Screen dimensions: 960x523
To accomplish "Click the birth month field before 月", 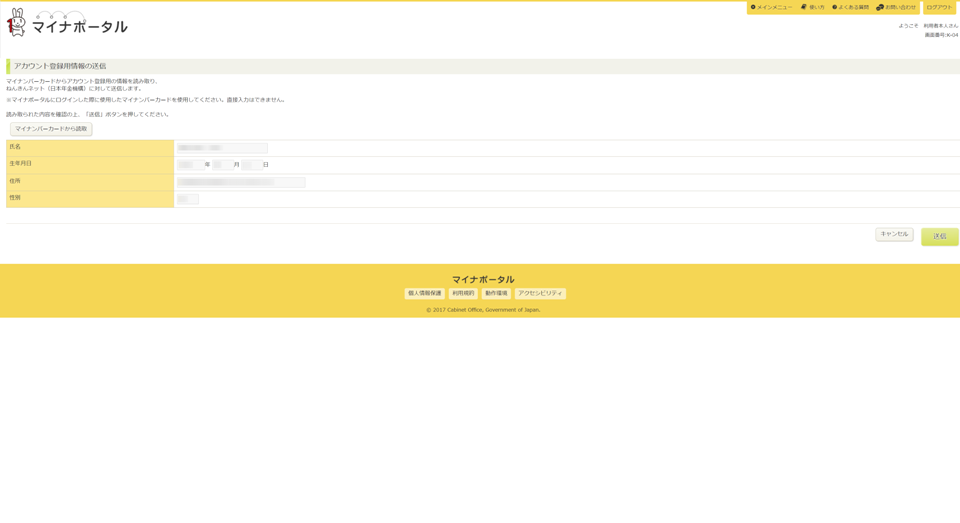I will click(223, 165).
